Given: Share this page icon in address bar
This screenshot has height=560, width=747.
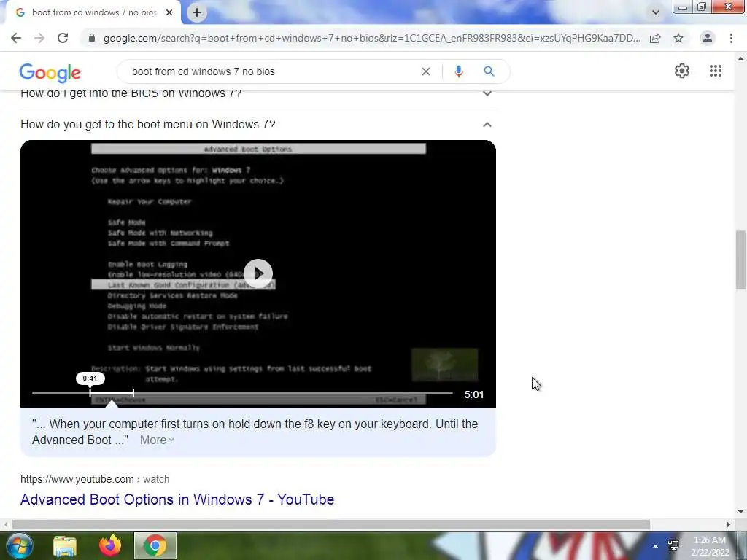Looking at the screenshot, I should [x=655, y=38].
